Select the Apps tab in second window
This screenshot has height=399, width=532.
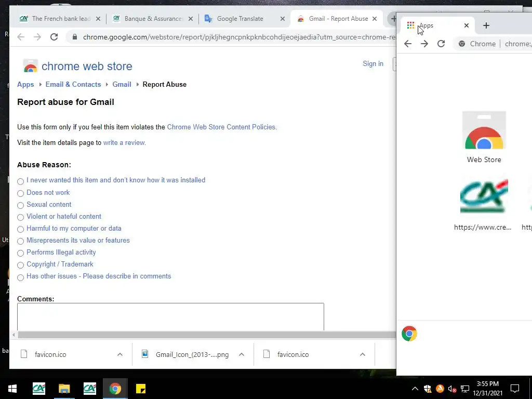coord(437,25)
